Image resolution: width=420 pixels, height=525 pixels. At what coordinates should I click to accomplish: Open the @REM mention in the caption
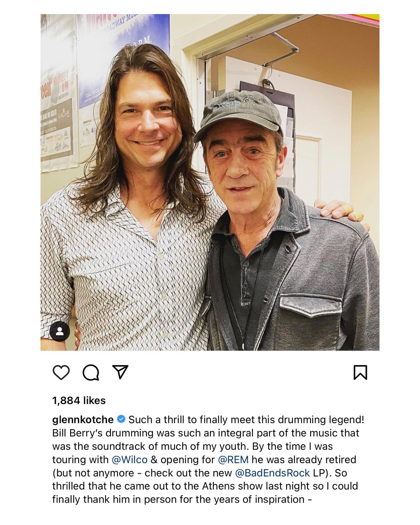coord(233,459)
